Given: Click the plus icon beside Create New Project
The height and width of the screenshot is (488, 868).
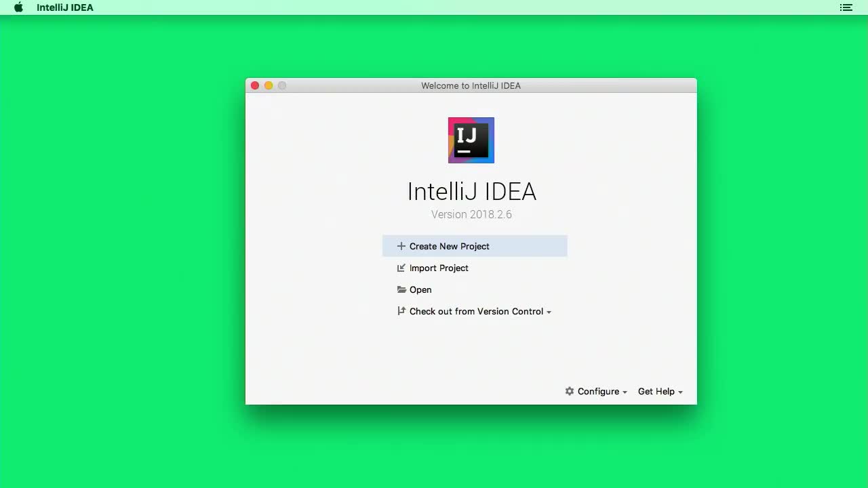Looking at the screenshot, I should (401, 246).
